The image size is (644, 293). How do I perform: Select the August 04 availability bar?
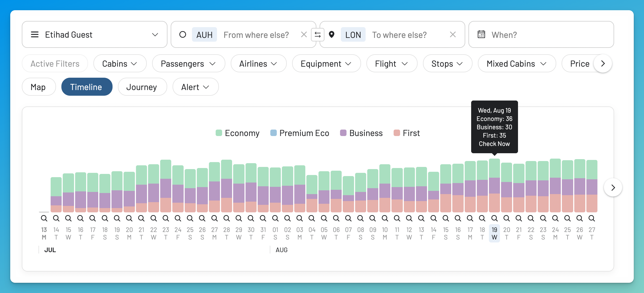pos(312,194)
